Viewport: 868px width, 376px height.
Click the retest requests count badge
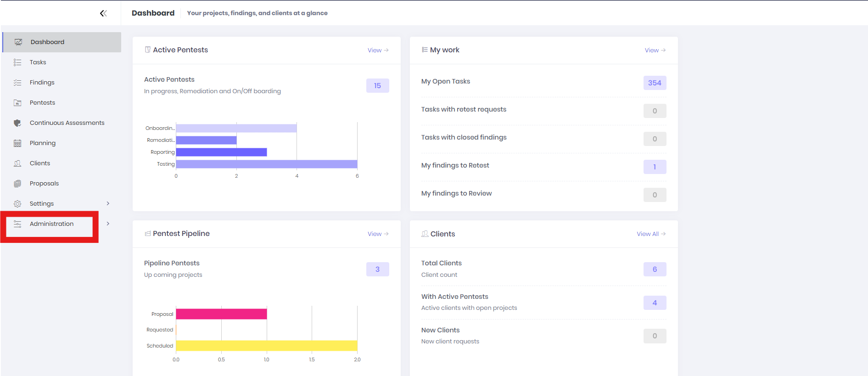tap(655, 111)
